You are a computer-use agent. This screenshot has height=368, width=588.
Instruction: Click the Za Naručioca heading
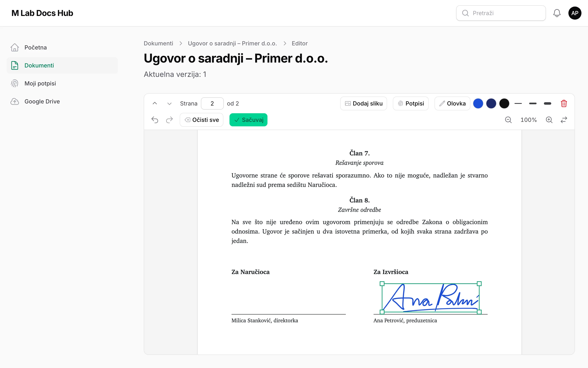coord(251,272)
